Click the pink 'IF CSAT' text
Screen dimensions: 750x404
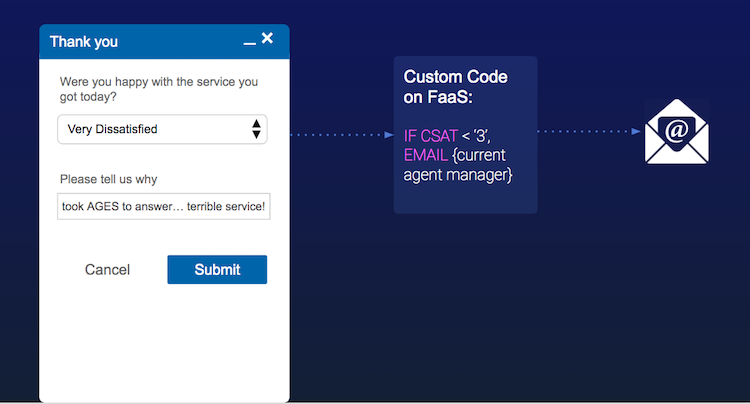coord(430,136)
